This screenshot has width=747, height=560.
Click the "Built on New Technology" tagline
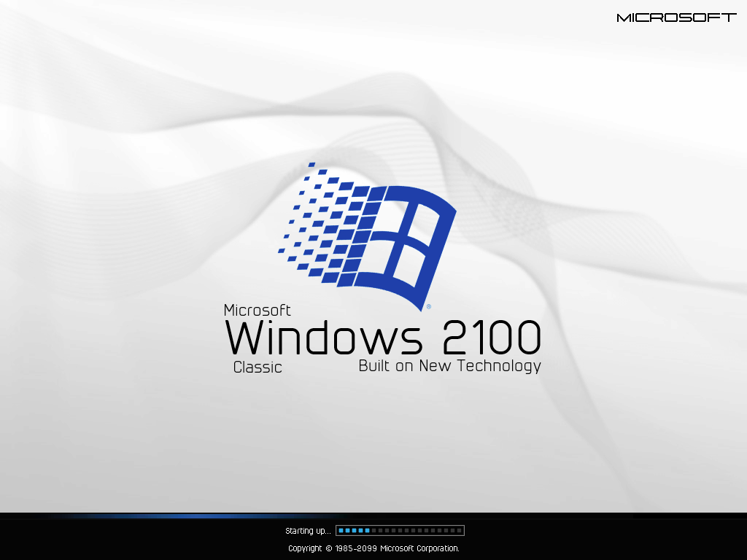[x=449, y=366]
